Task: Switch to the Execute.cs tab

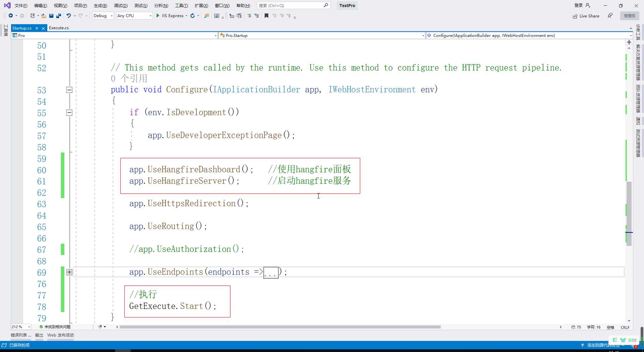Action: click(59, 28)
